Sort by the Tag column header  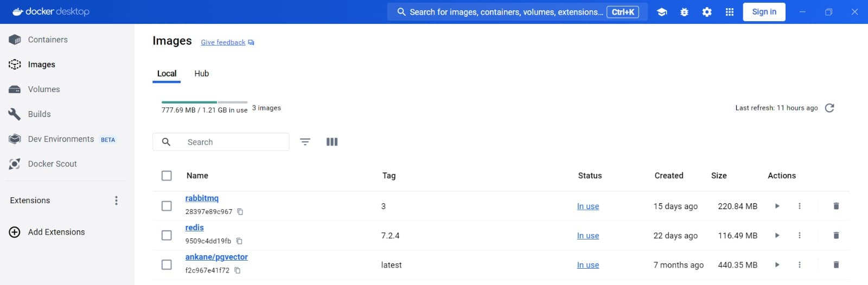pyautogui.click(x=389, y=176)
